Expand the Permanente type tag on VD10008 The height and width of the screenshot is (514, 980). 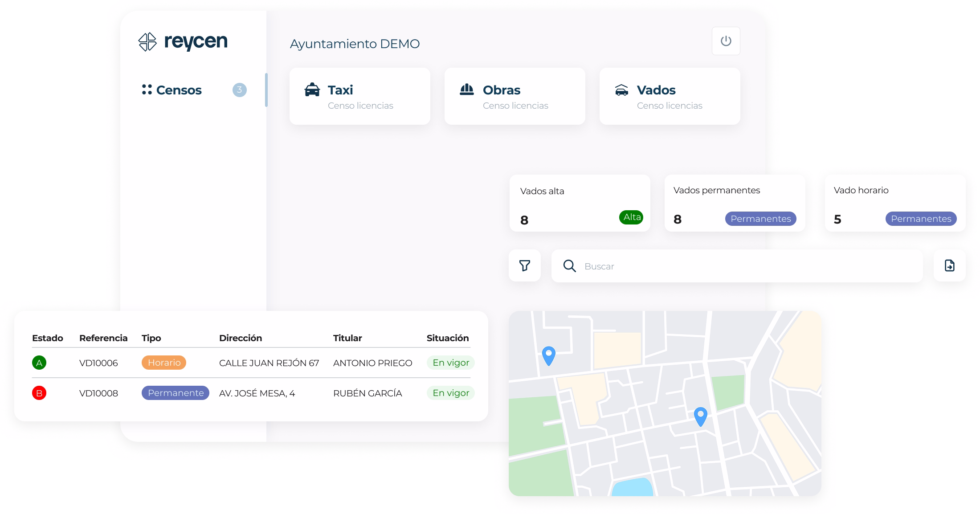point(175,393)
